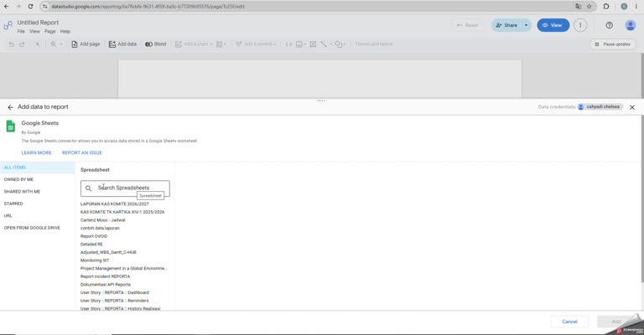Open the Add a control dropdown
The width and height of the screenshot is (644, 335).
pyautogui.click(x=256, y=44)
